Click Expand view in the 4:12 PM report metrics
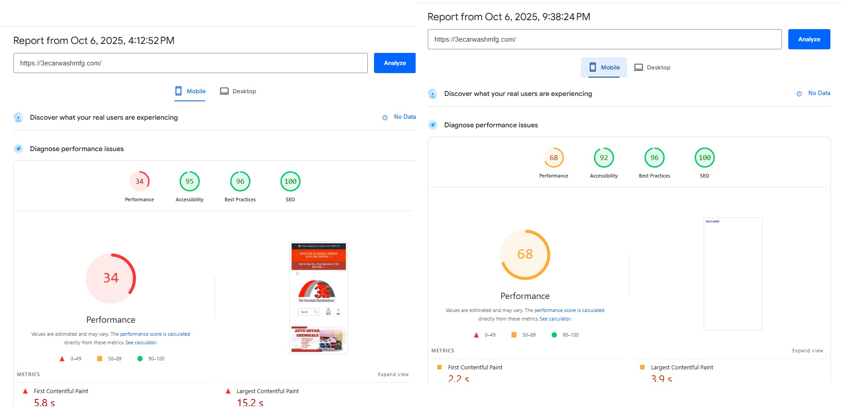This screenshot has height=416, width=868. [x=393, y=374]
